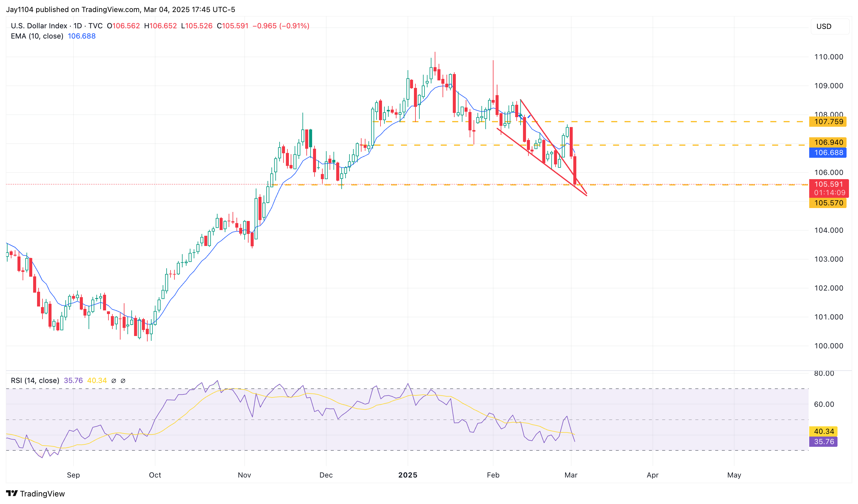Screen dimensions: 858x504
Task: Click the 60.00 RSI axis label
Action: coord(824,404)
